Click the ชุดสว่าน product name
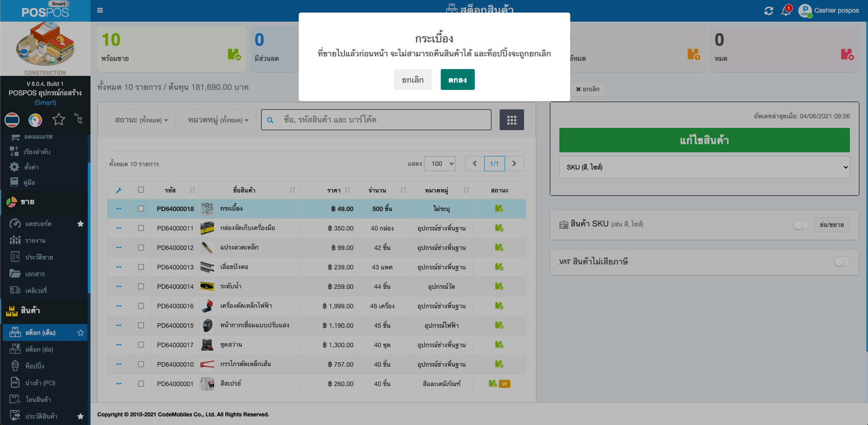Image resolution: width=868 pixels, height=425 pixels. click(231, 345)
